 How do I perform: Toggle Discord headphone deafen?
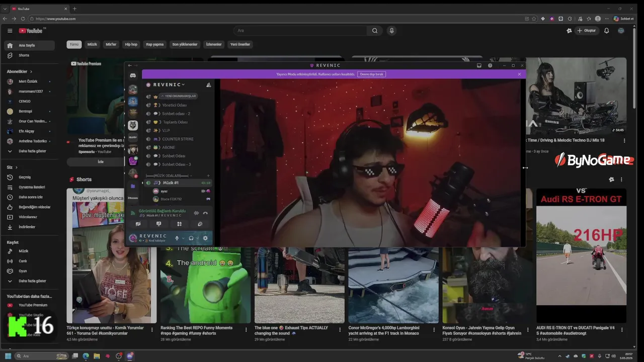pyautogui.click(x=191, y=238)
